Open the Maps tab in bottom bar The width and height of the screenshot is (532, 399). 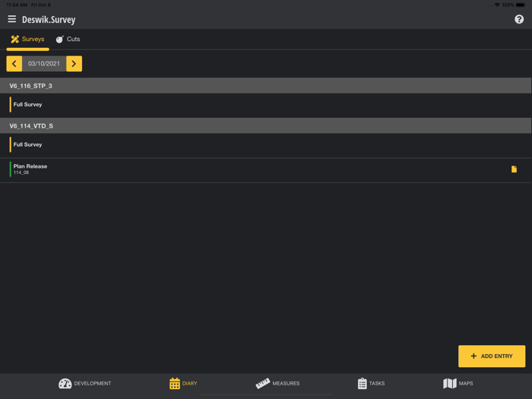click(x=458, y=384)
